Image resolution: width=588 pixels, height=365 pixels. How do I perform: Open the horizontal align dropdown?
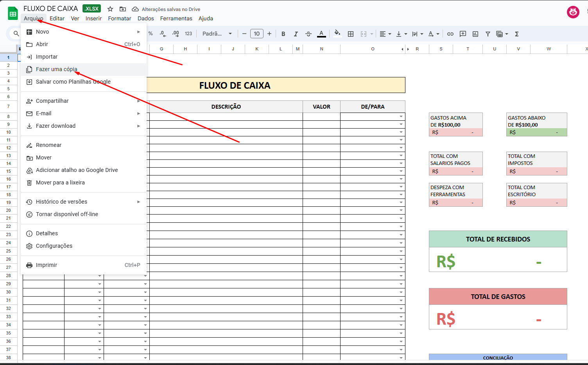click(x=385, y=34)
